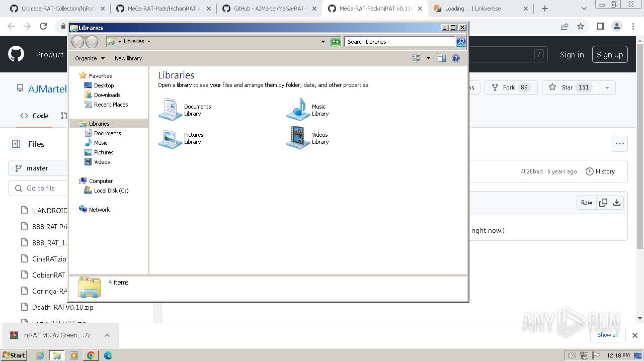Select Documents in navigation tree
Viewport: 644px width, 362px height.
click(107, 133)
